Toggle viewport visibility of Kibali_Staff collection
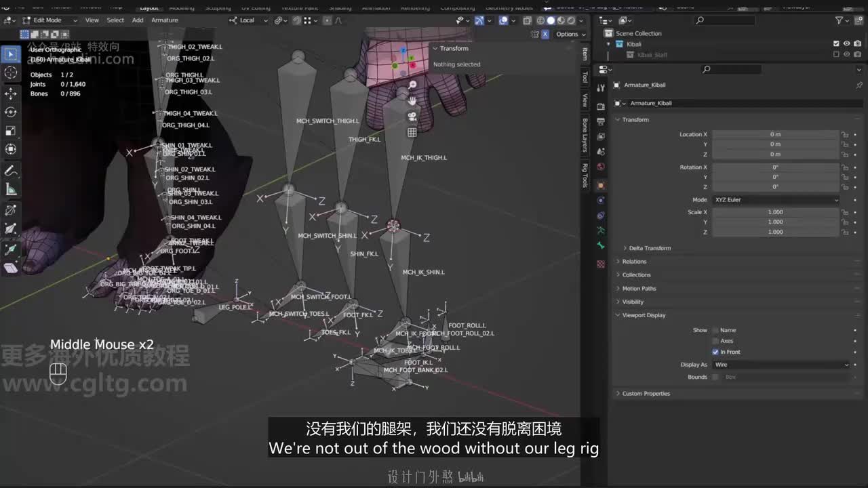This screenshot has height=488, width=868. [x=846, y=55]
